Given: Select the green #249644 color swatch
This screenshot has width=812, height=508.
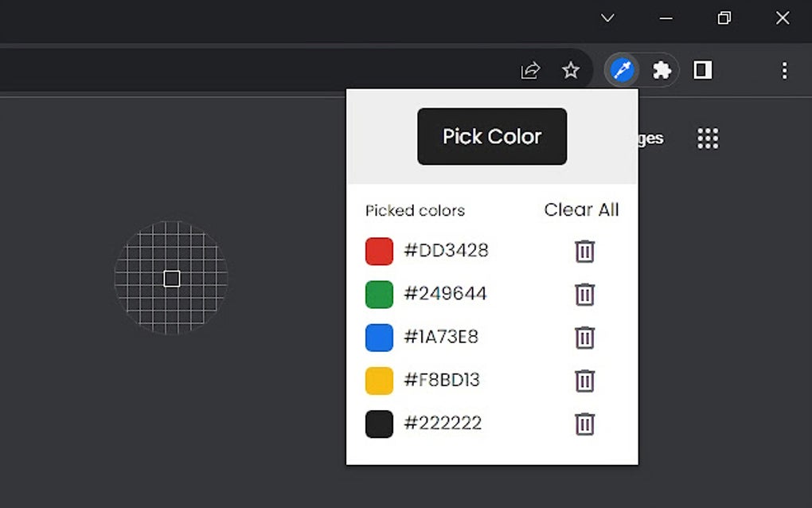Looking at the screenshot, I should pos(379,294).
